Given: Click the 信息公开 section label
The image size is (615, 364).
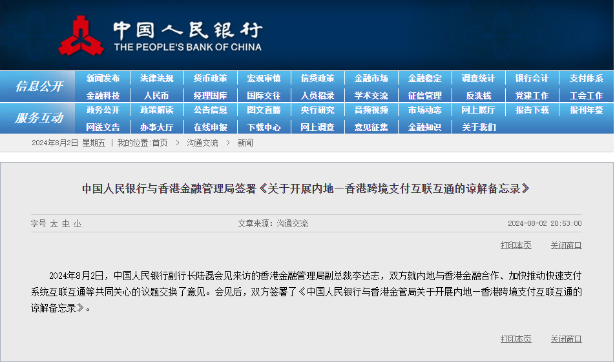Looking at the screenshot, I should (x=39, y=86).
